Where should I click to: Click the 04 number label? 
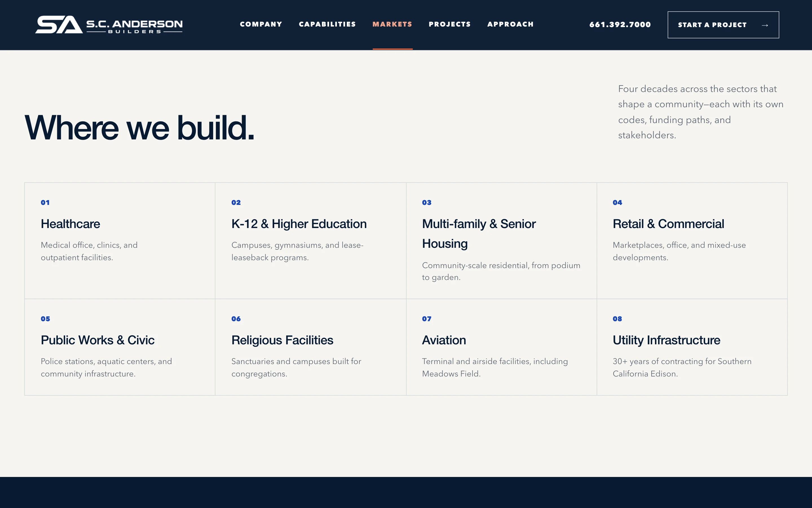pyautogui.click(x=617, y=203)
